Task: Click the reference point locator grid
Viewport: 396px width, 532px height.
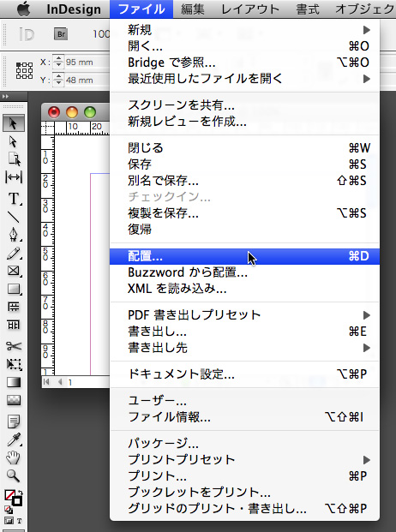Action: pos(25,70)
